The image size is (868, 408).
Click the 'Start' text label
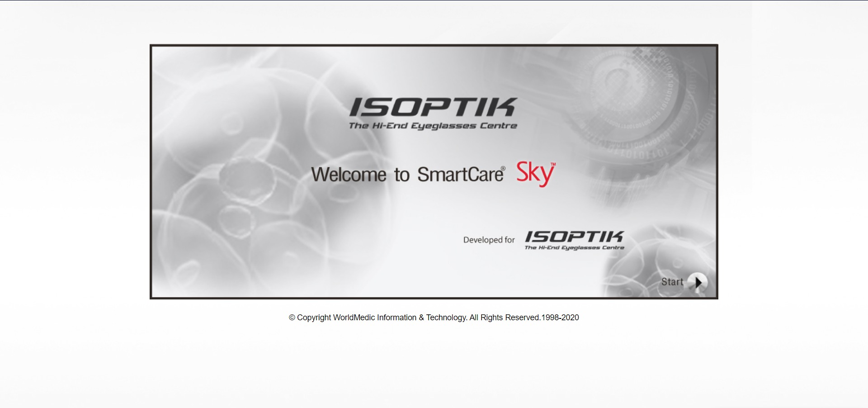click(672, 282)
